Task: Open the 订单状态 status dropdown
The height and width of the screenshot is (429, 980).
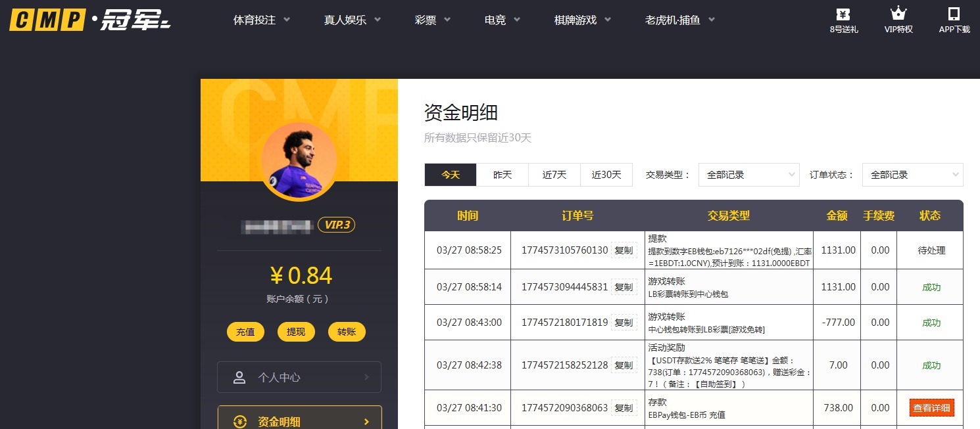Action: tap(912, 175)
